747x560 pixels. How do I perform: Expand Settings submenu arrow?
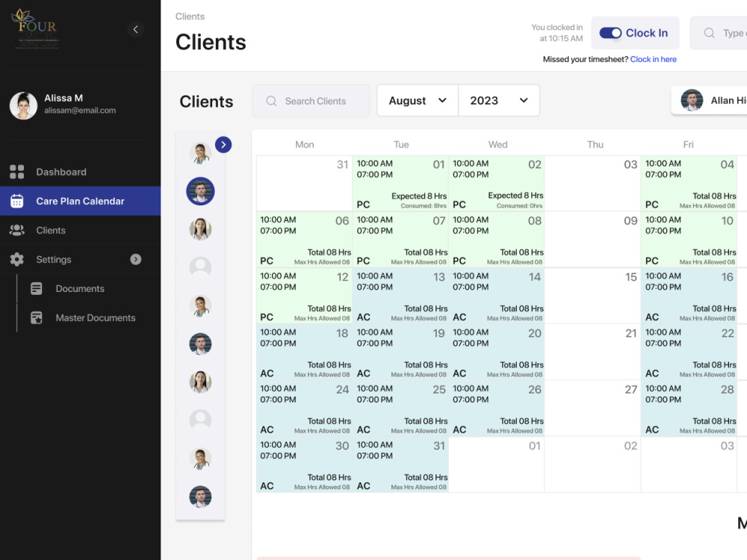[x=136, y=260]
